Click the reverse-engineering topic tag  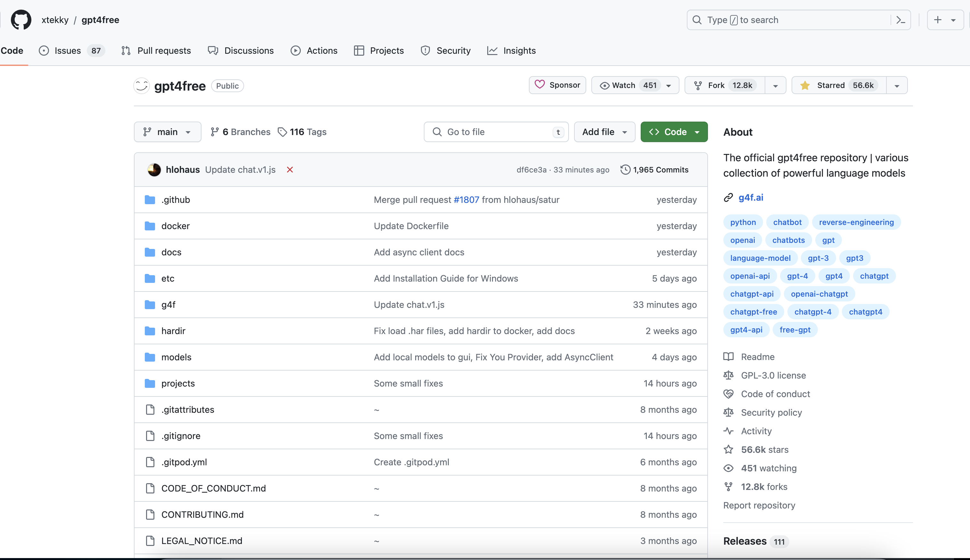click(x=856, y=222)
